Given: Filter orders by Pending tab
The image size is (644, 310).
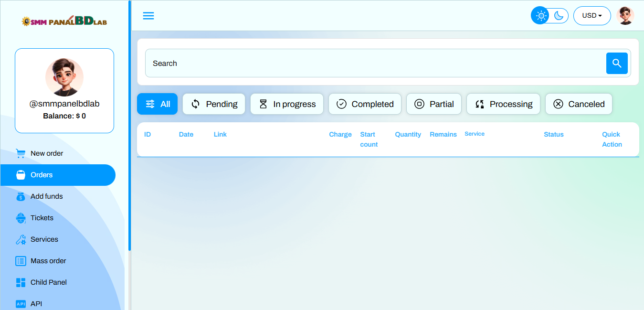Looking at the screenshot, I should click(x=214, y=104).
